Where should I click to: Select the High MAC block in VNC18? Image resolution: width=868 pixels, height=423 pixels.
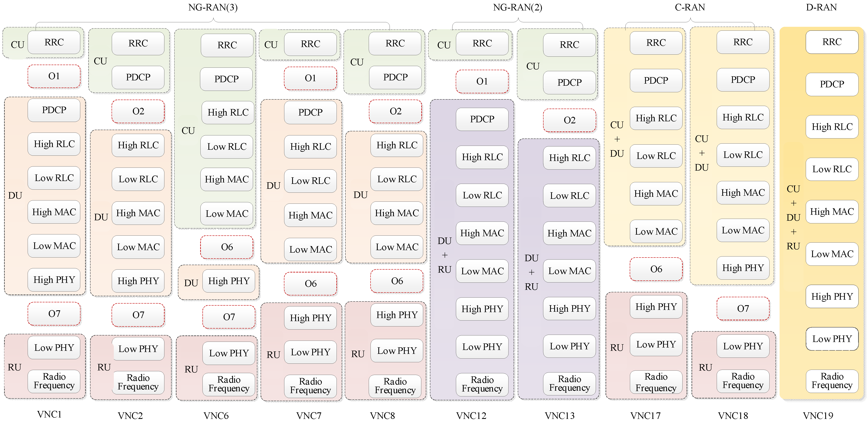click(743, 193)
